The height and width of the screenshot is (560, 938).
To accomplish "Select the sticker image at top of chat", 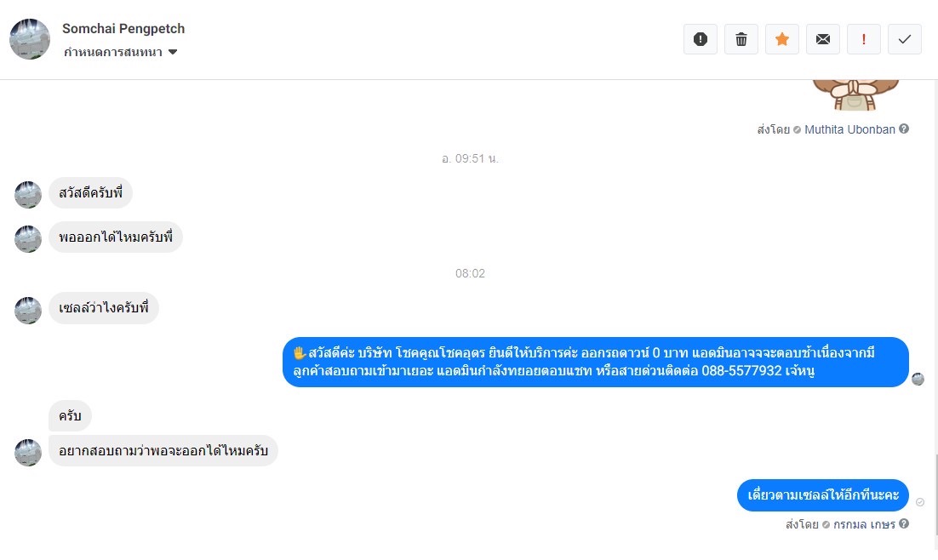I will pyautogui.click(x=855, y=95).
